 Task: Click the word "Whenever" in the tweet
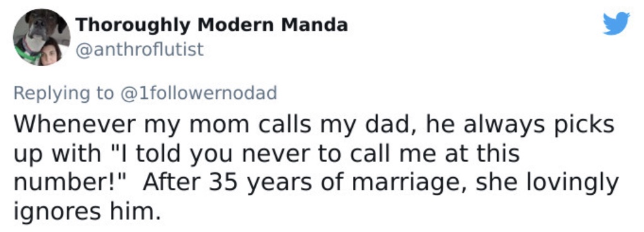75,124
